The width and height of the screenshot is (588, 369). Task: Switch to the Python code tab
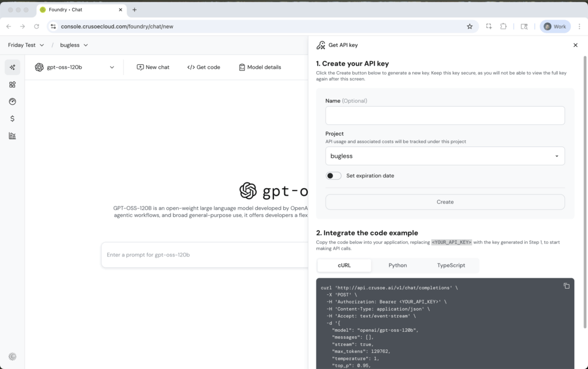(397, 265)
